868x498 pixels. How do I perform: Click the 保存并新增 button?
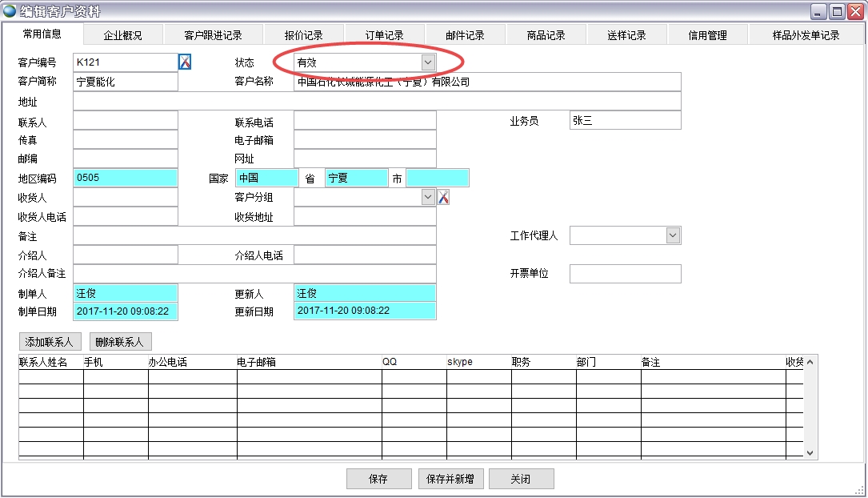coord(450,479)
